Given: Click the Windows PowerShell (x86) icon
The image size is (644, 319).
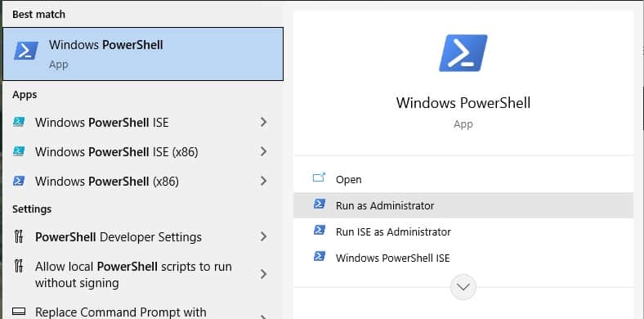Looking at the screenshot, I should point(19,181).
